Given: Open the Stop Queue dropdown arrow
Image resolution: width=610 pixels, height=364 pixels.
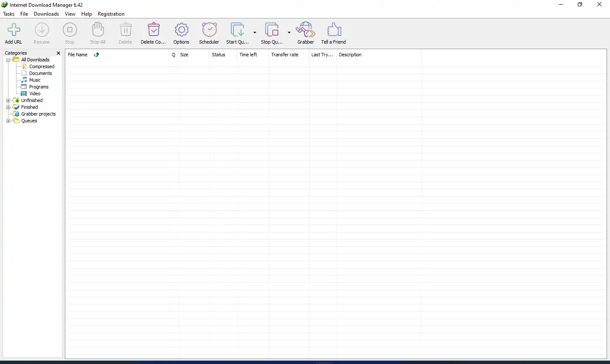Looking at the screenshot, I should [289, 33].
